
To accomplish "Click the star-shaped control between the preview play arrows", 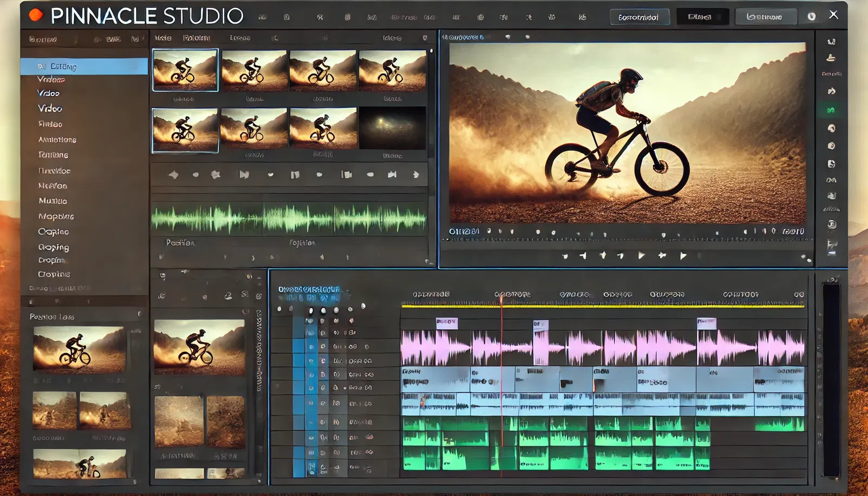I will pos(662,255).
